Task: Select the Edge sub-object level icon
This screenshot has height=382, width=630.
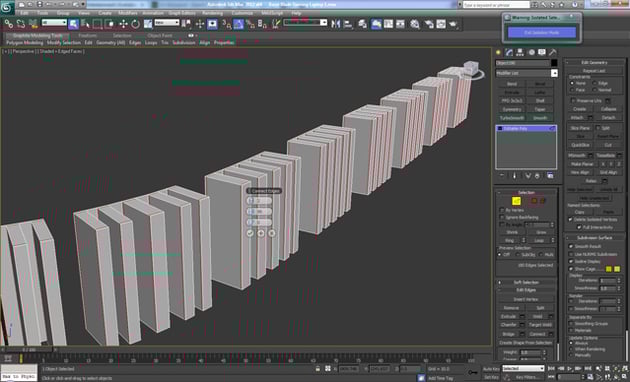Action: coord(516,201)
